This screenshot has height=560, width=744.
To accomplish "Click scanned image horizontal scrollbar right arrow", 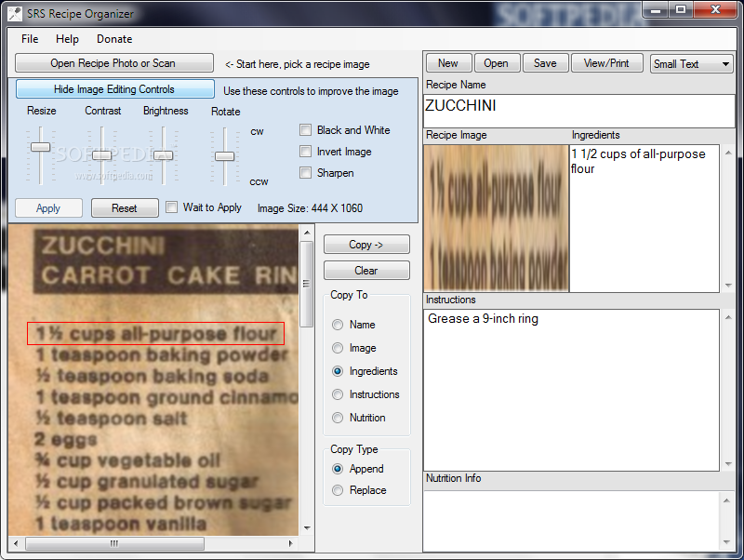I will click(290, 543).
